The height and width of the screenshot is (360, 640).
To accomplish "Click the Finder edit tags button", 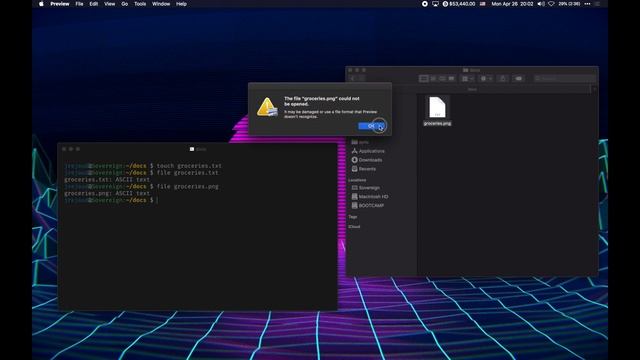I will [x=518, y=78].
